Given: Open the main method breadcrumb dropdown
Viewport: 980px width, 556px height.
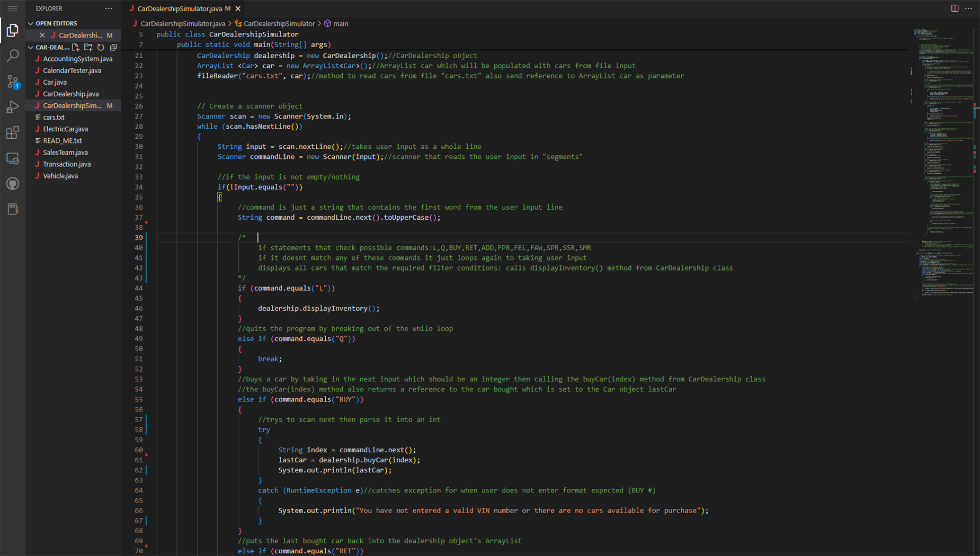Looking at the screenshot, I should (x=340, y=23).
